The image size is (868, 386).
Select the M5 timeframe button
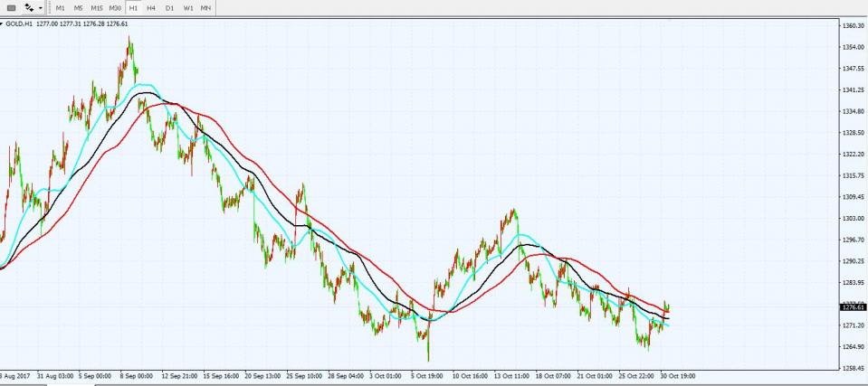pos(79,7)
